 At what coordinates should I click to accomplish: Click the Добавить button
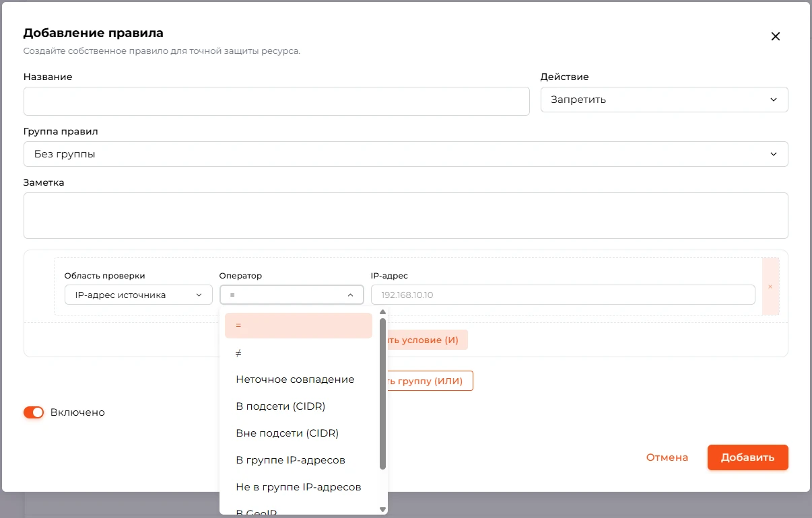point(747,457)
